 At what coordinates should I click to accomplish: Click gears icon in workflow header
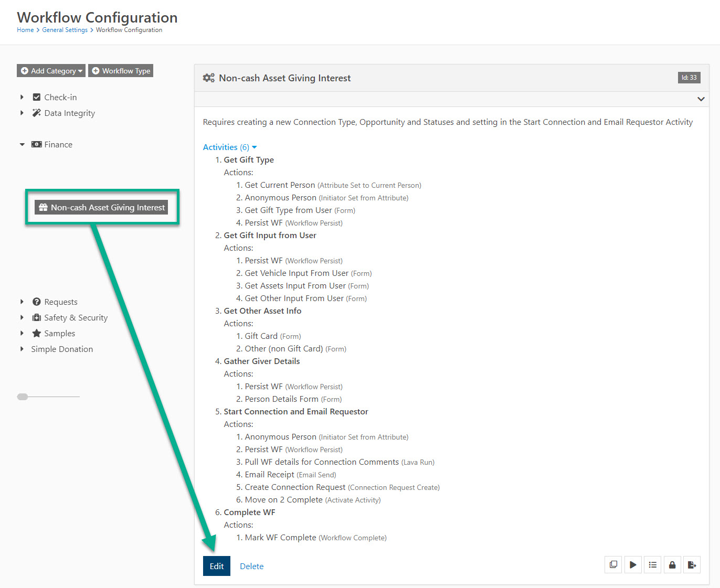pyautogui.click(x=209, y=78)
